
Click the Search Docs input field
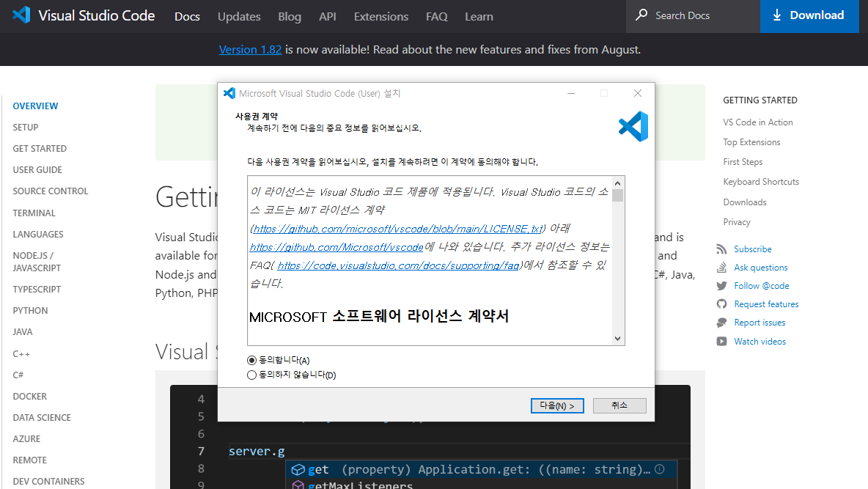click(693, 16)
